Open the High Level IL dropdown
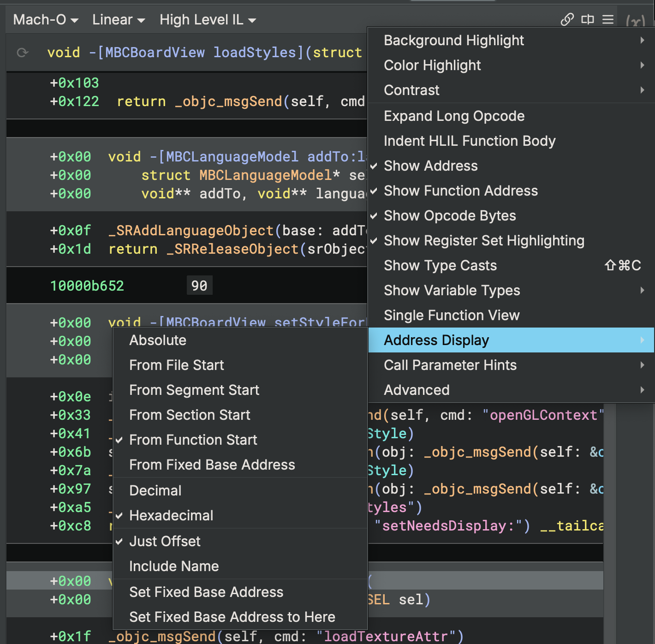655x644 pixels. (x=208, y=20)
